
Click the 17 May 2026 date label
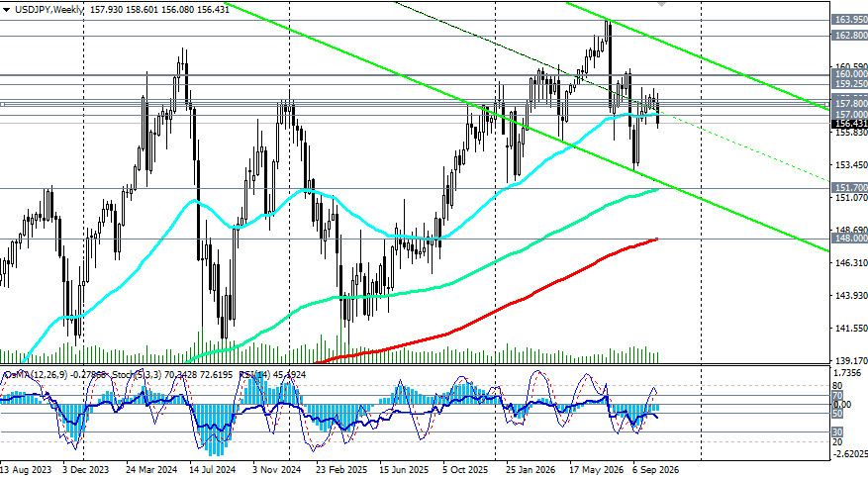[x=596, y=469]
